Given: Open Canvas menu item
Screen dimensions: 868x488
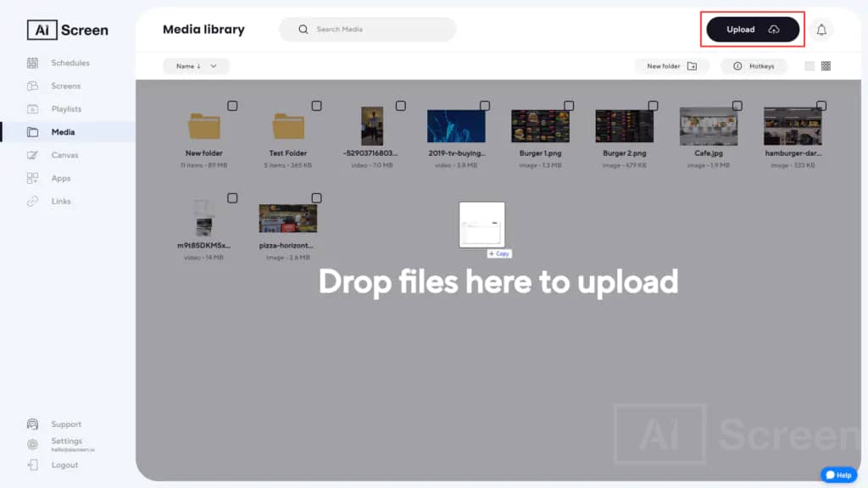Looking at the screenshot, I should point(64,156).
